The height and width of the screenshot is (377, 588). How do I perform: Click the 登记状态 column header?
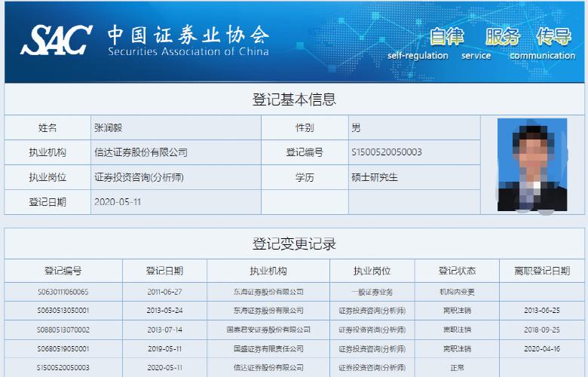457,271
